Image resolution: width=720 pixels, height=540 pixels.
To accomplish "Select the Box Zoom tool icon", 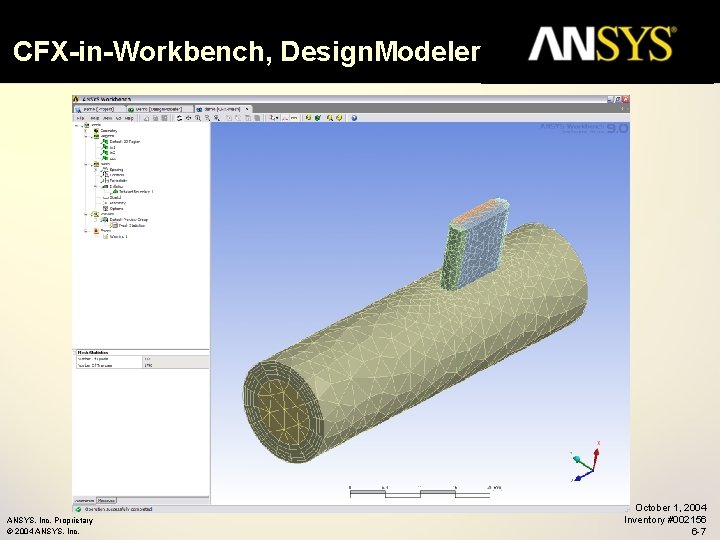I will click(x=208, y=118).
